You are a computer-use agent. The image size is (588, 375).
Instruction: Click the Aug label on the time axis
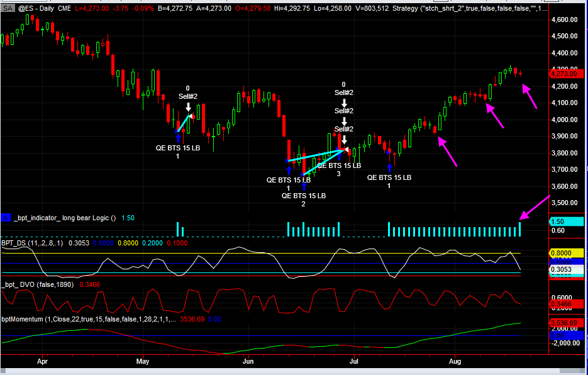point(456,362)
